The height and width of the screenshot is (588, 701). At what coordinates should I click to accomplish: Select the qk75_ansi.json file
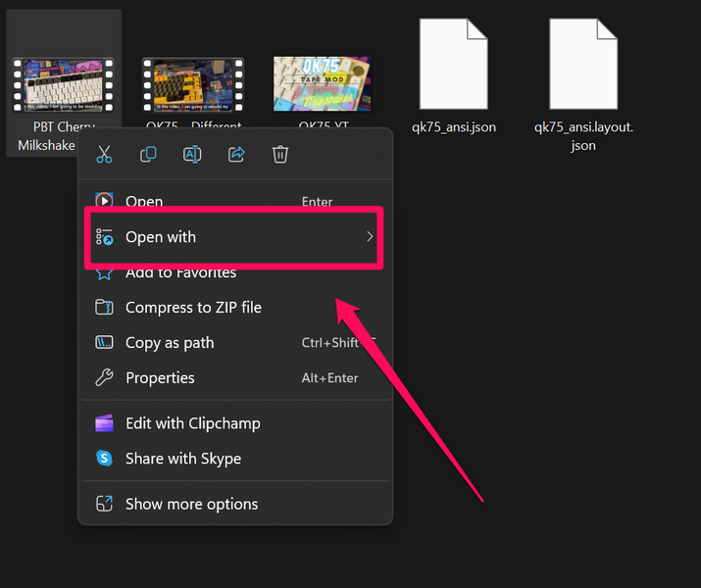(x=453, y=69)
